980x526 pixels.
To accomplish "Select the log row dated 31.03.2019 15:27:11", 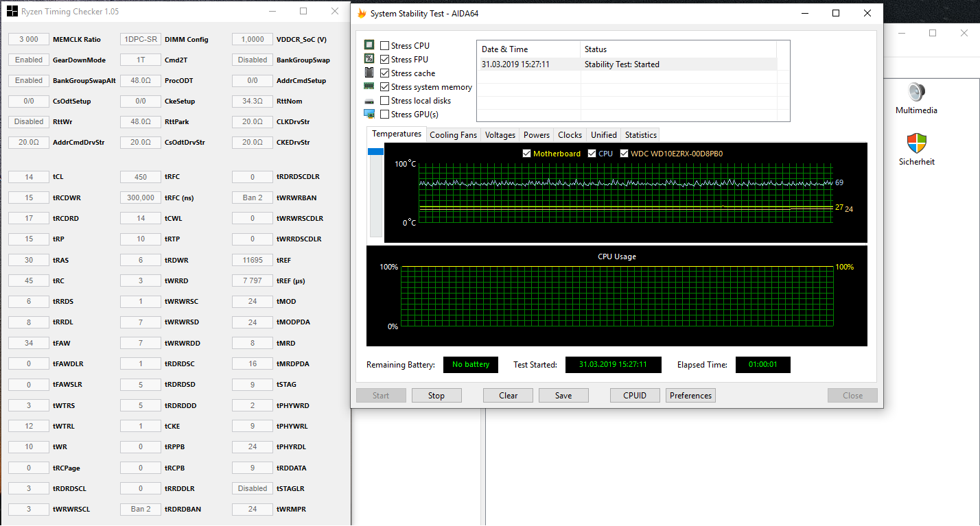I will [x=627, y=64].
